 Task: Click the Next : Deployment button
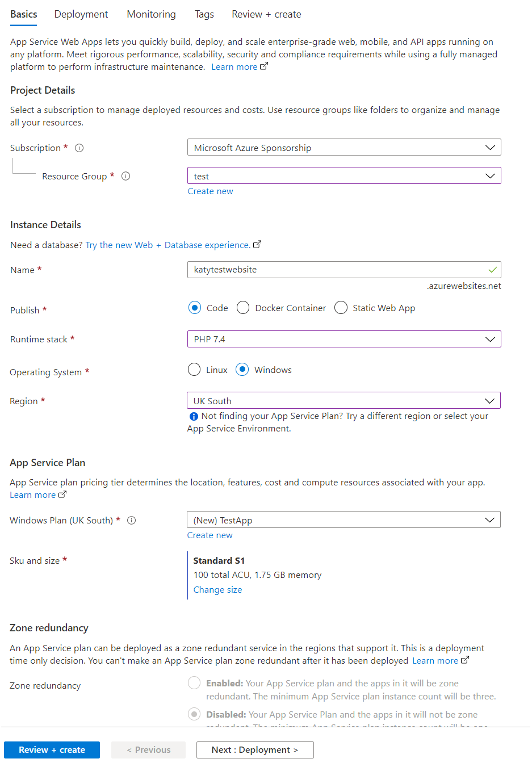pos(255,750)
